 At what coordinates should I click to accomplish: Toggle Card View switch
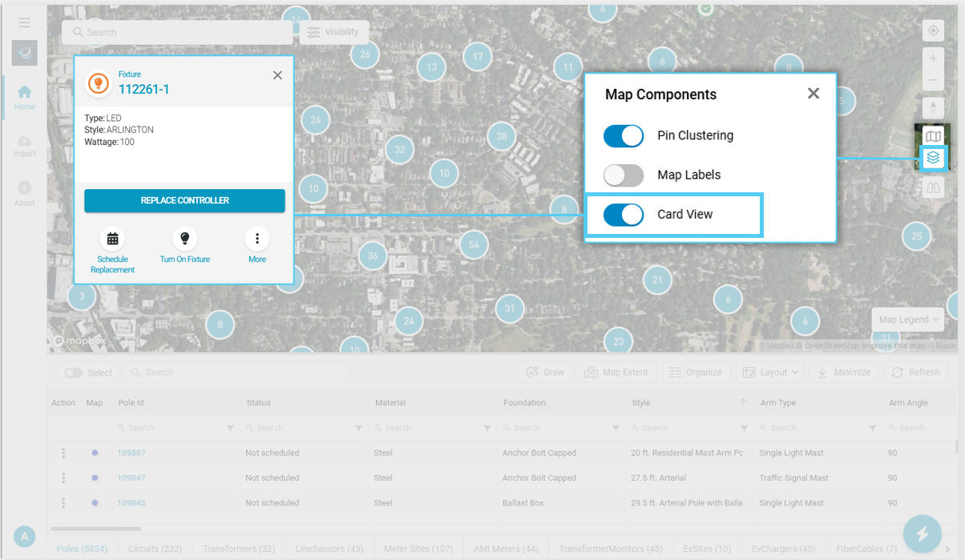624,215
